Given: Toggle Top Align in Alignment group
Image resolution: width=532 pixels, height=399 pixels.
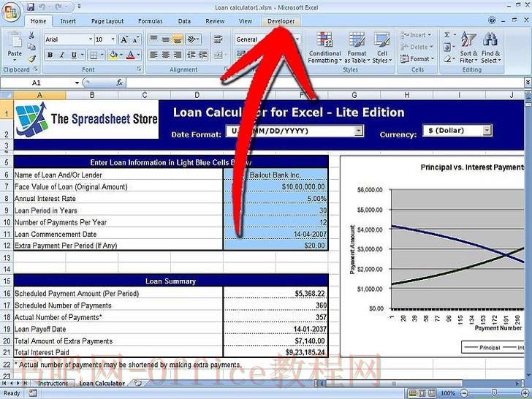Looking at the screenshot, I should [x=153, y=39].
